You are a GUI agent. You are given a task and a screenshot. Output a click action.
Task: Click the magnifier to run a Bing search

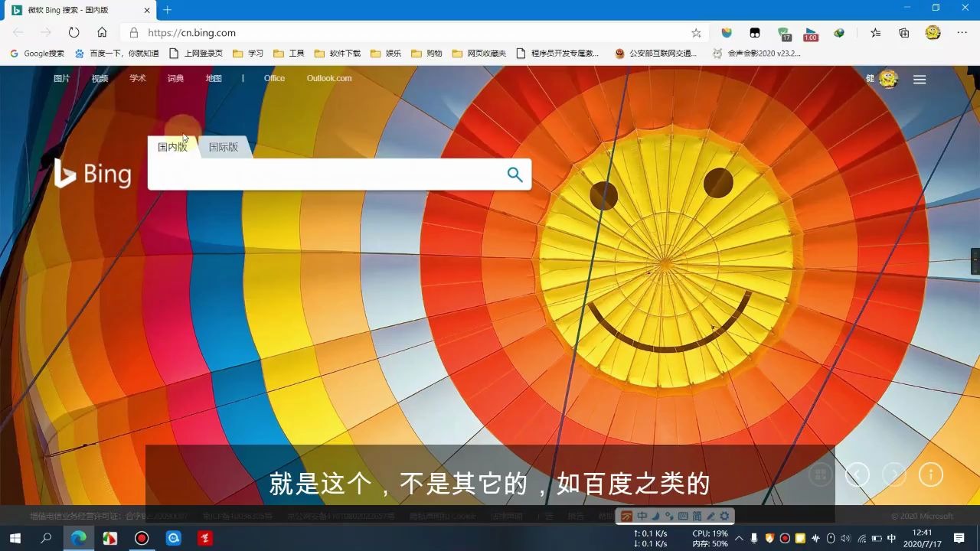(514, 174)
